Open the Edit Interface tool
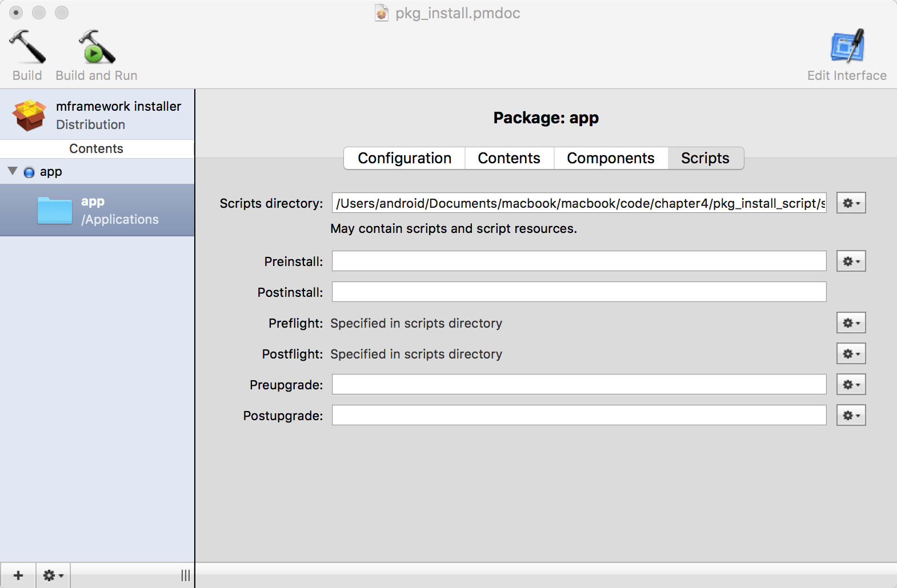Screen dimensions: 897x588 point(847,47)
